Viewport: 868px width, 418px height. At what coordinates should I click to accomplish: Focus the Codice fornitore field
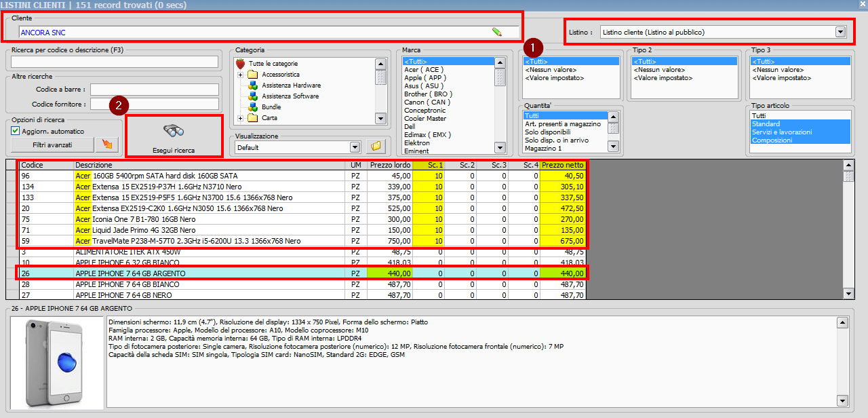(x=155, y=104)
